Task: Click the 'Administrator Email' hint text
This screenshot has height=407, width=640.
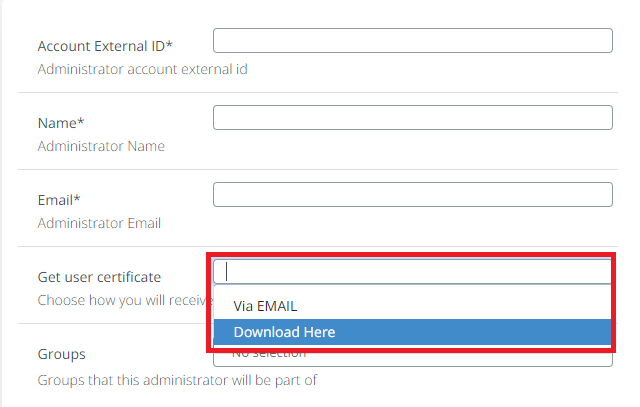Action: tap(99, 223)
